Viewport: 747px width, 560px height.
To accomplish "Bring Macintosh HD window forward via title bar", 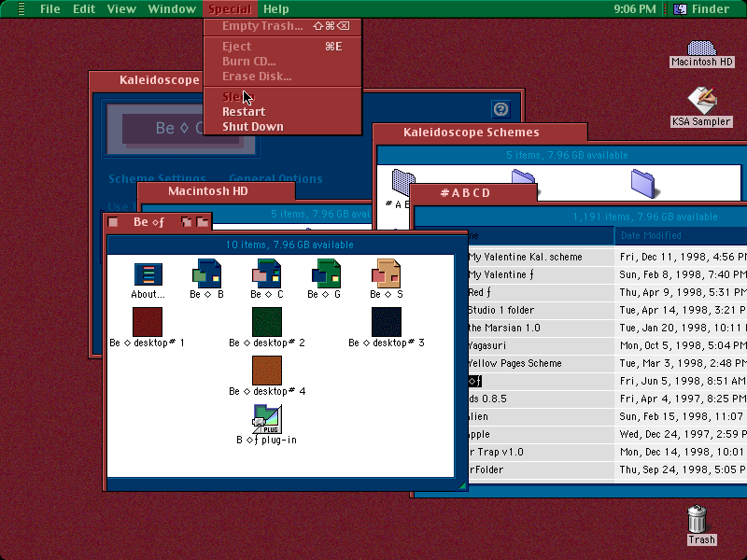I will point(217,191).
